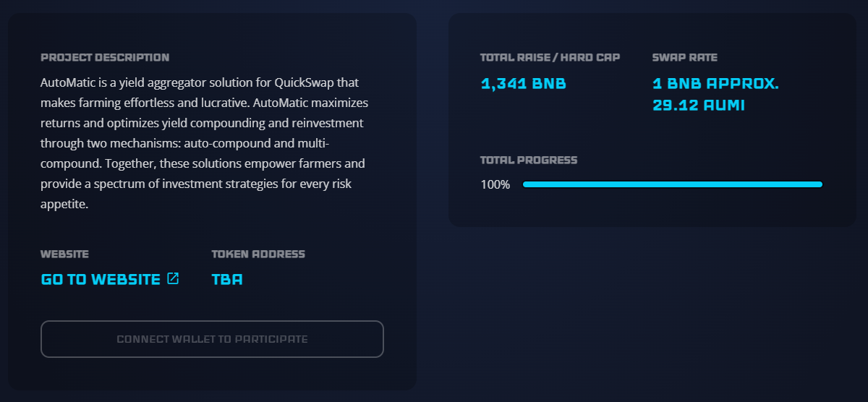Click the Website label above the link
This screenshot has height=402, width=868.
coord(64,254)
